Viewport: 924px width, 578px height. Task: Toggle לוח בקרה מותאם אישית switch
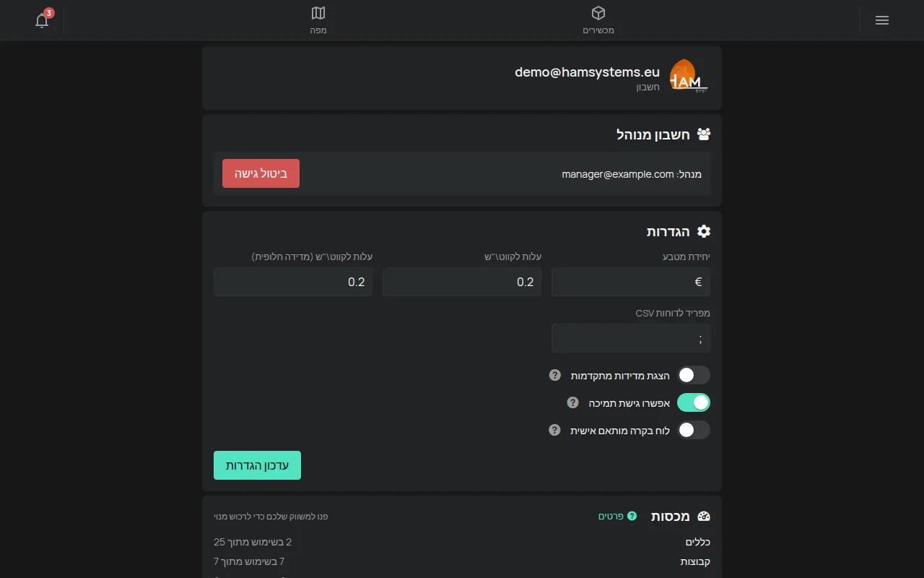(x=694, y=430)
